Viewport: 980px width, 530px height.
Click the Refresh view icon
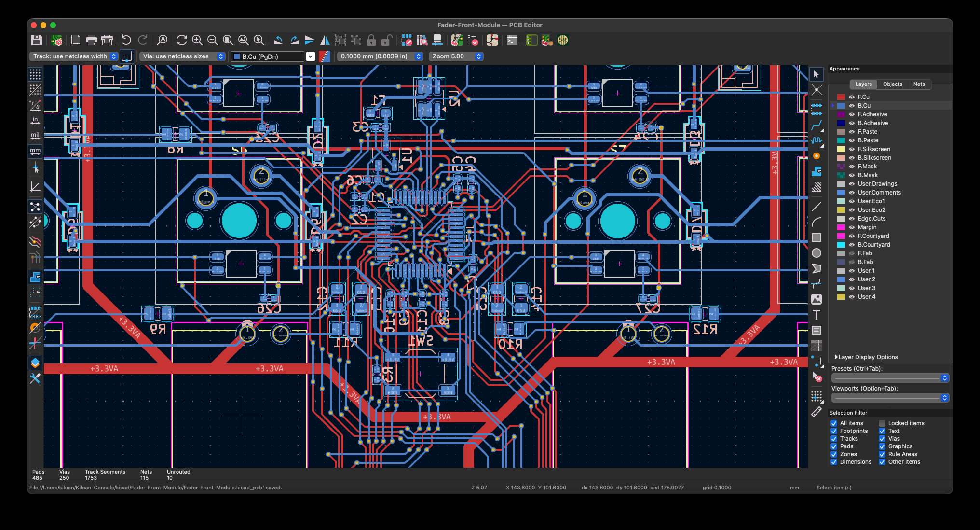181,40
